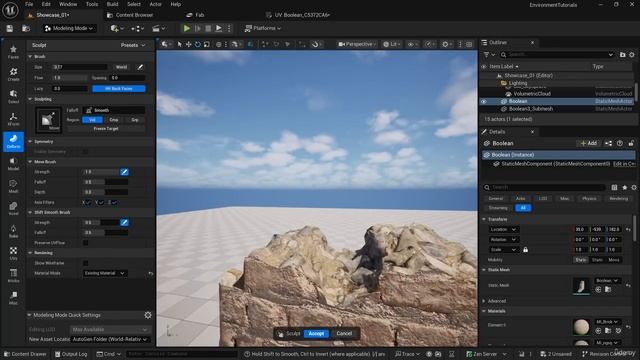Click the Freeze Target button
The image size is (640, 360).
106,129
